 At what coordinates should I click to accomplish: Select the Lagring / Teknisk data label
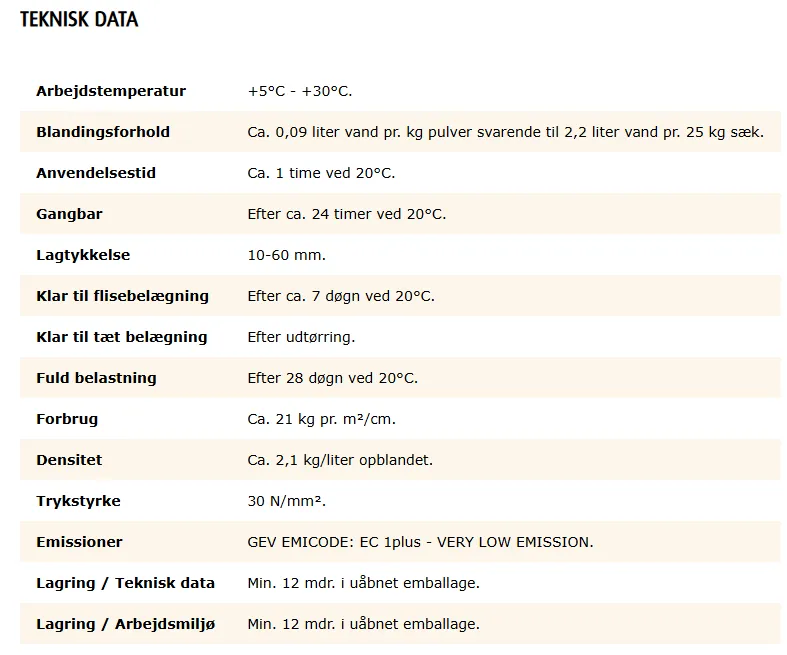point(125,583)
